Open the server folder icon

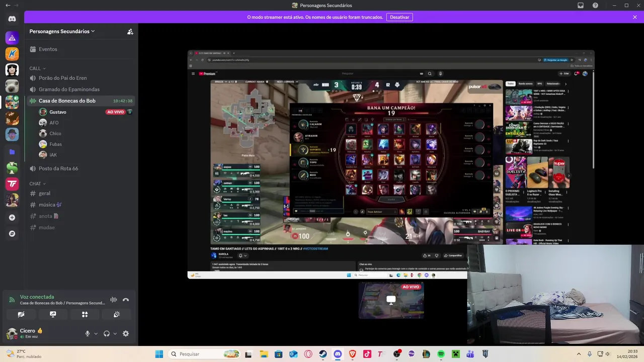coord(12,152)
